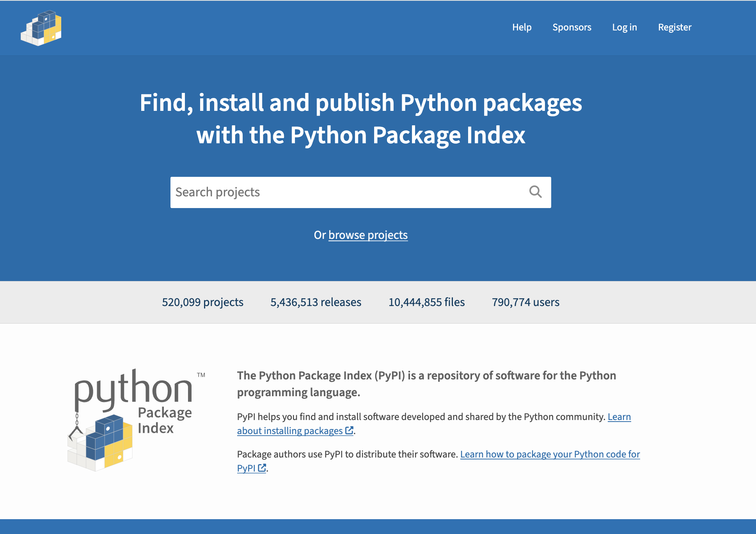756x534 pixels.
Task: Open Learn how to package your Python code
Action: tap(550, 454)
